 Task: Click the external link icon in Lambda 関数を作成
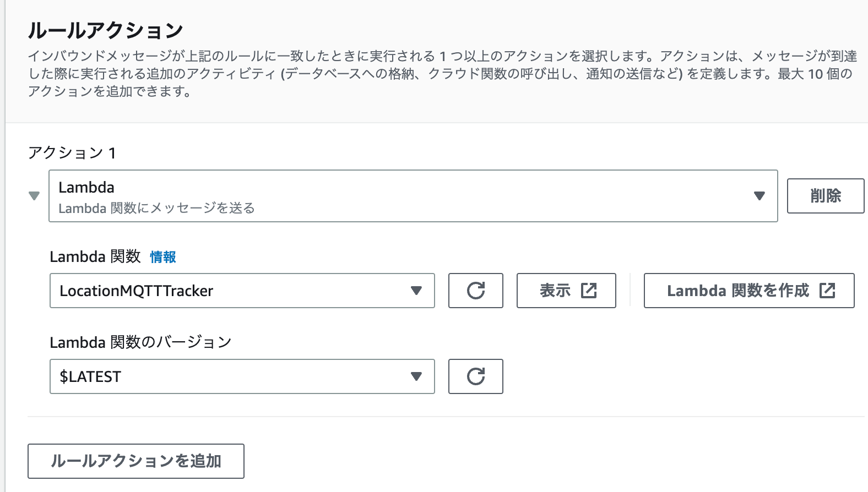[x=827, y=291]
